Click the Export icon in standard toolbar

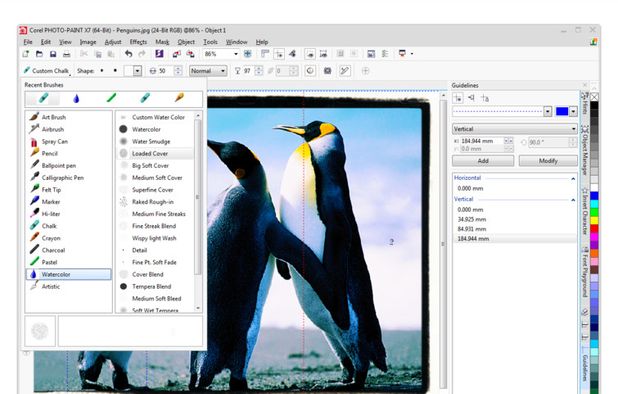click(190, 54)
